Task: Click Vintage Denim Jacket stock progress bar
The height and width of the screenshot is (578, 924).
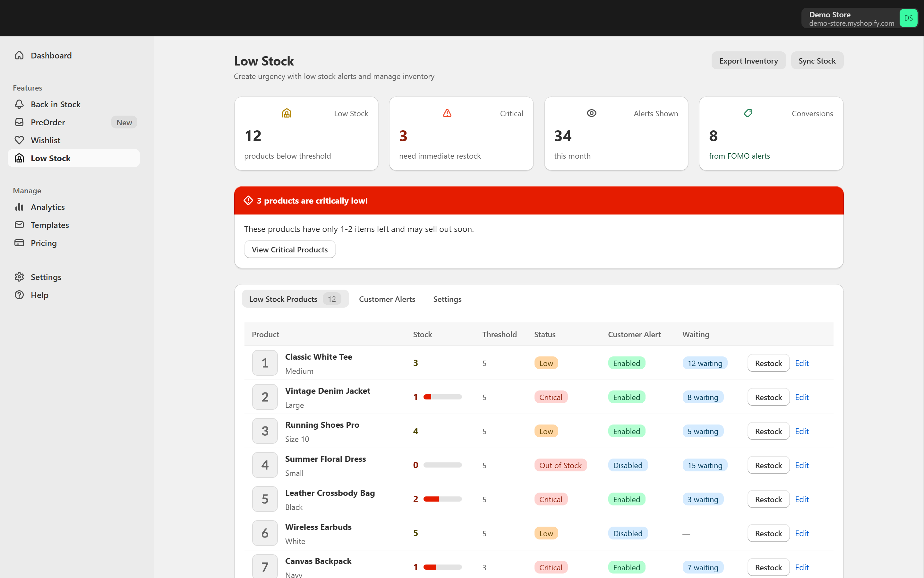Action: coord(442,397)
